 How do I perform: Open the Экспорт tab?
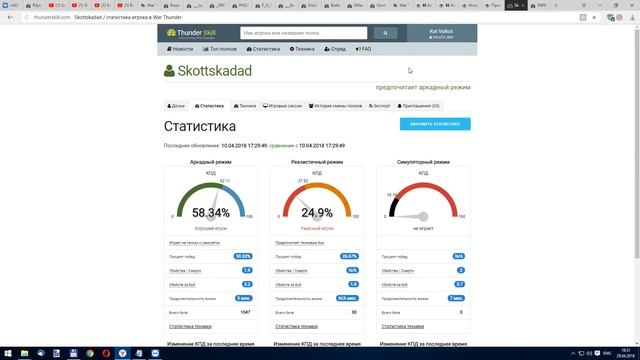click(380, 106)
